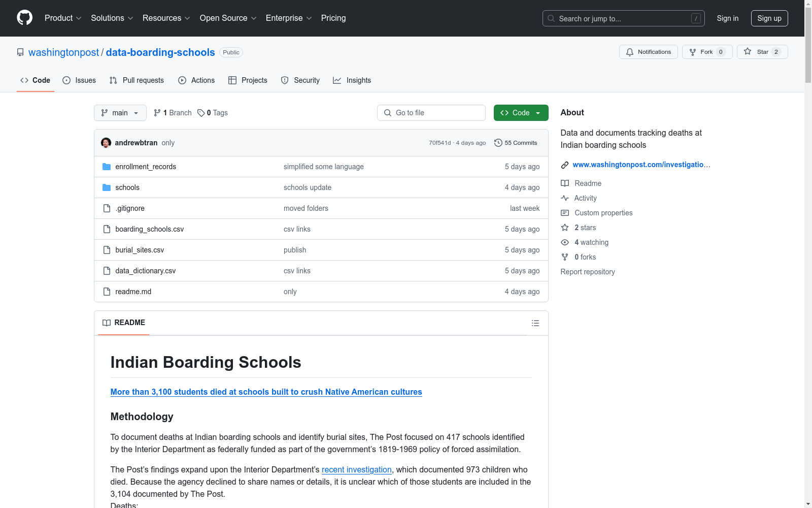
Task: View the 4 watching list
Action: coord(585,242)
